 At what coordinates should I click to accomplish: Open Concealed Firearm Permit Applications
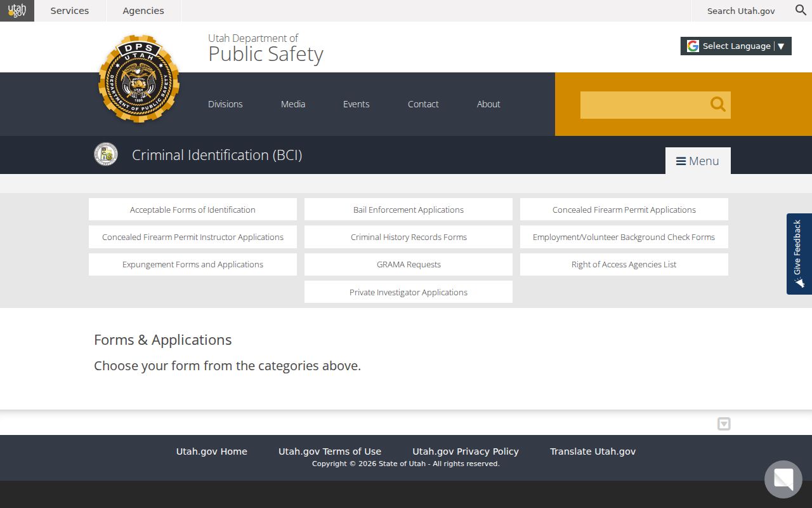[x=624, y=210]
